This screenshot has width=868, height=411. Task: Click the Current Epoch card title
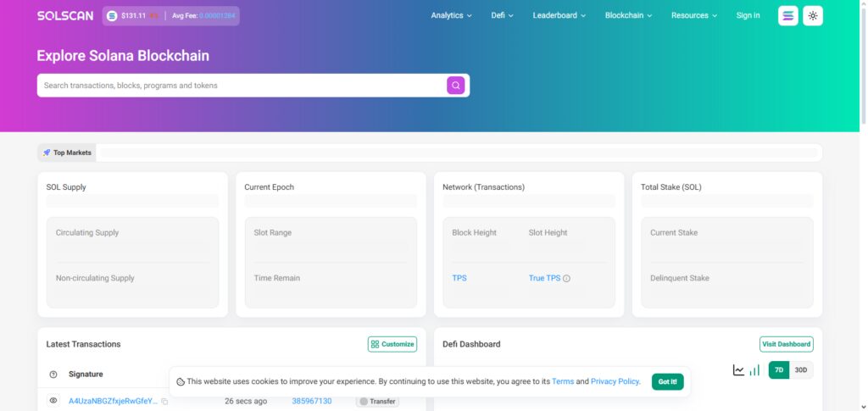coord(269,187)
